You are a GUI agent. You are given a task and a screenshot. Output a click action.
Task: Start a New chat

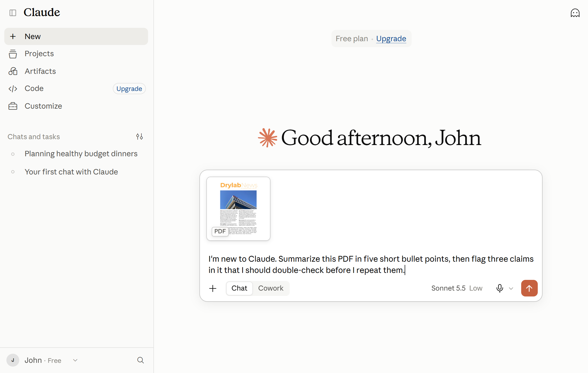coord(76,36)
